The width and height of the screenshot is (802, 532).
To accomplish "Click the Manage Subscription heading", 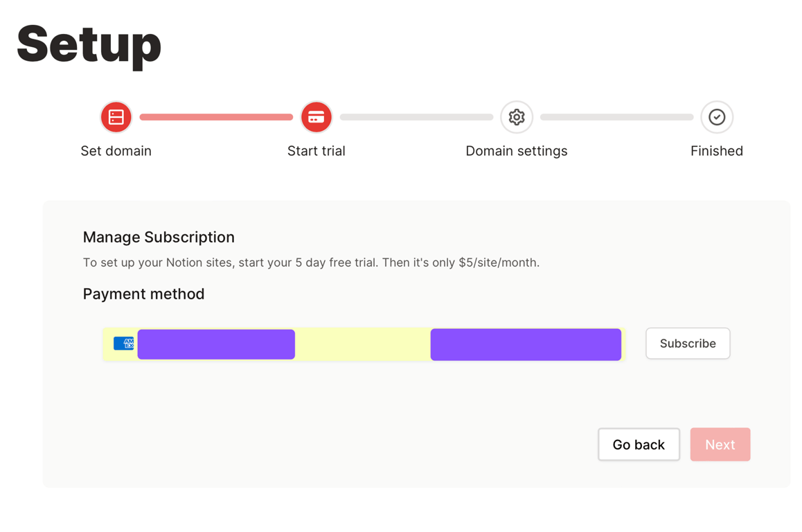I will [x=159, y=238].
